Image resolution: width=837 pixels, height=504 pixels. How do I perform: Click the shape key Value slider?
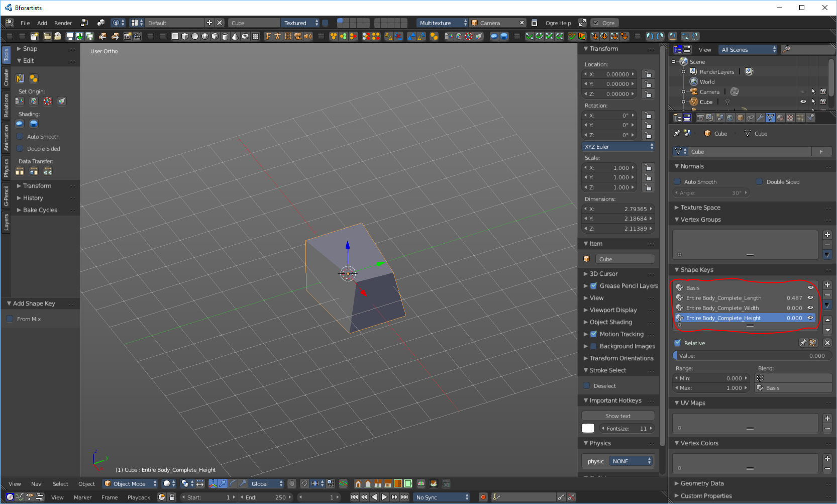pyautogui.click(x=752, y=356)
